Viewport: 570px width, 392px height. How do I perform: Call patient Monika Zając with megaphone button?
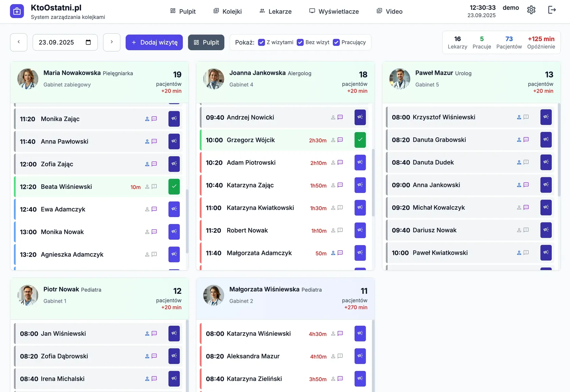pyautogui.click(x=174, y=119)
